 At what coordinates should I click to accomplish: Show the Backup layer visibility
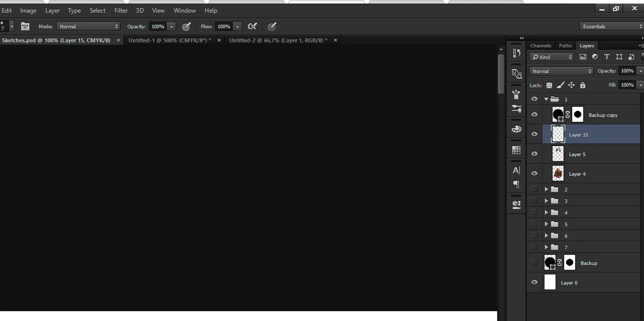pyautogui.click(x=534, y=263)
